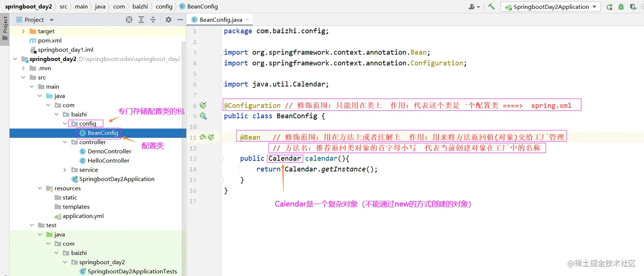Viewport: 644px width, 276px height.
Task: Click the bean gutter icon on line 9
Action: [203, 116]
